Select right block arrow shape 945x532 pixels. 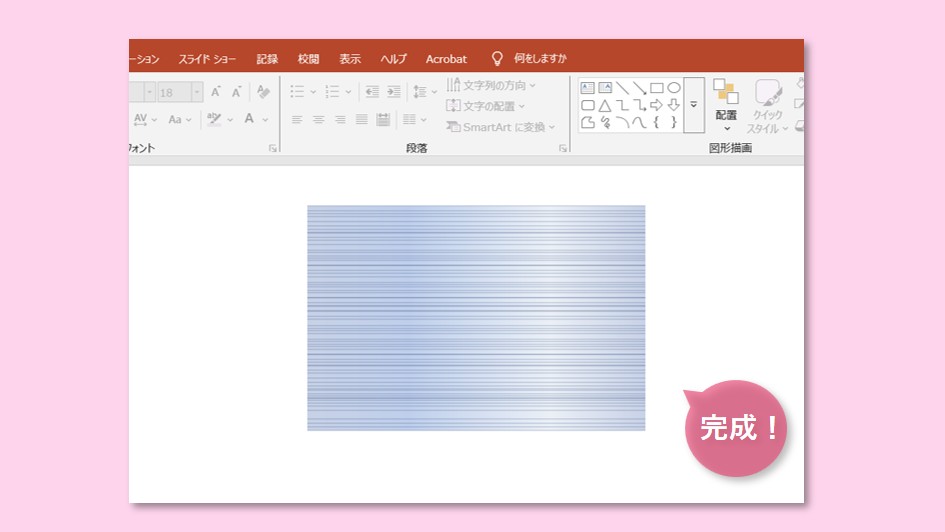click(657, 105)
